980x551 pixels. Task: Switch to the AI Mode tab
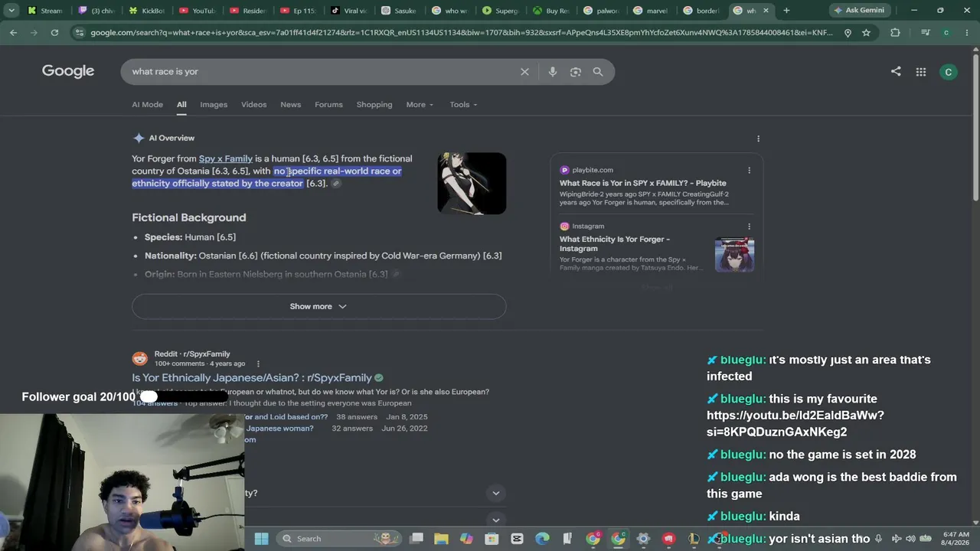coord(147,105)
